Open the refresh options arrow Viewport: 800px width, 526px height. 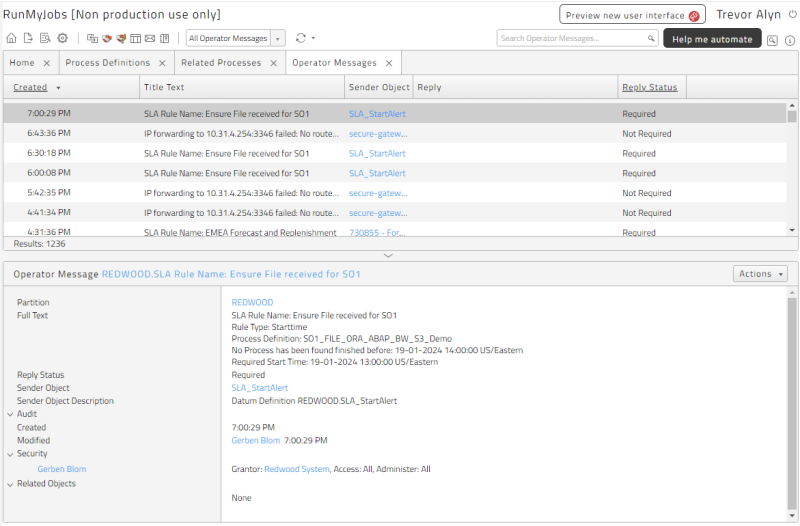313,38
